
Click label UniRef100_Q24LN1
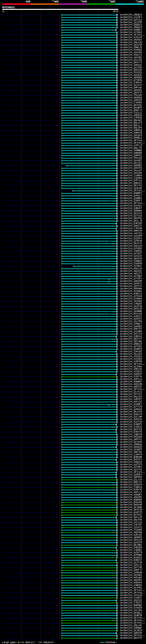(131, 188)
